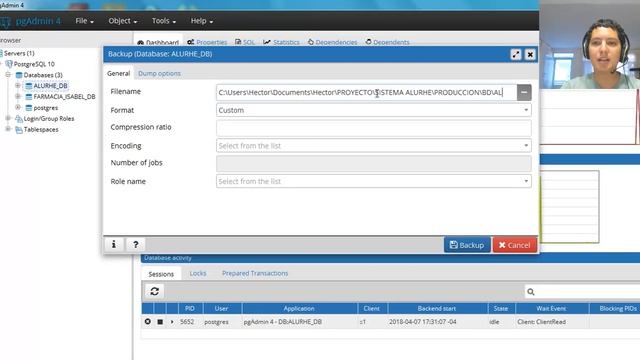Screen dimensions: 640x360
Task: Open the File menu
Action: tap(84, 21)
